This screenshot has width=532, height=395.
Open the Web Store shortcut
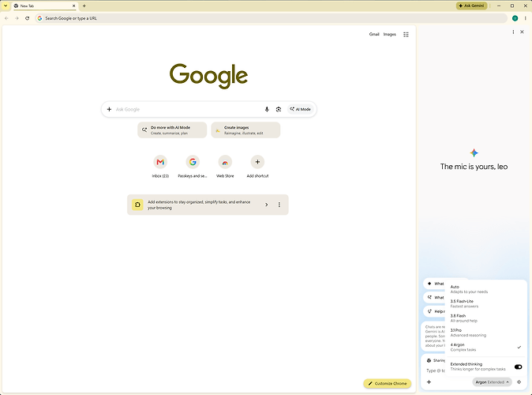[x=225, y=167]
